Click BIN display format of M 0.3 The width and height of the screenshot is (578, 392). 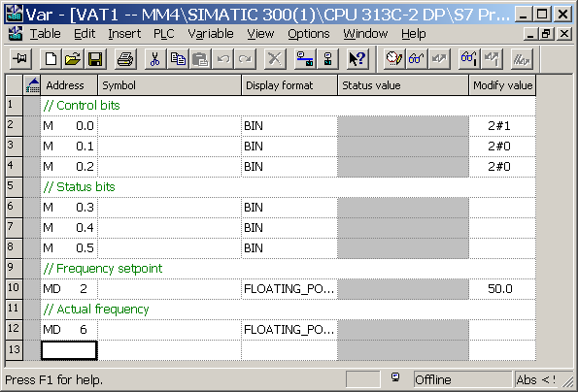(x=289, y=208)
